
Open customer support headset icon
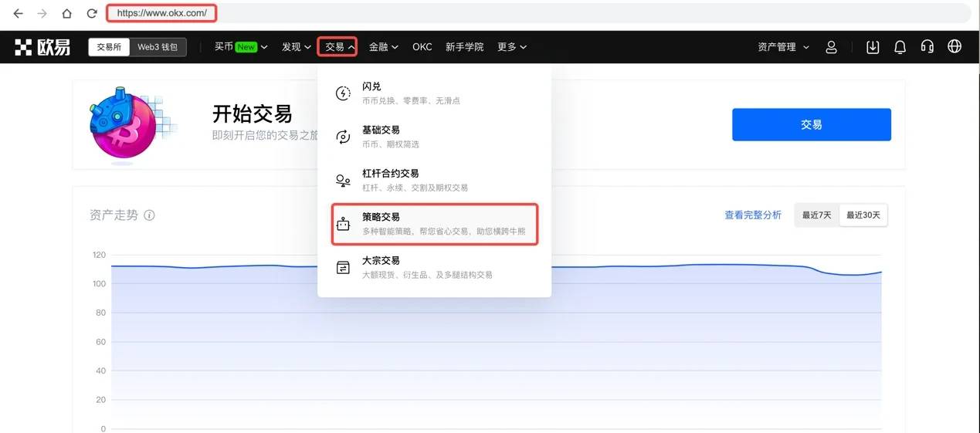tap(927, 47)
